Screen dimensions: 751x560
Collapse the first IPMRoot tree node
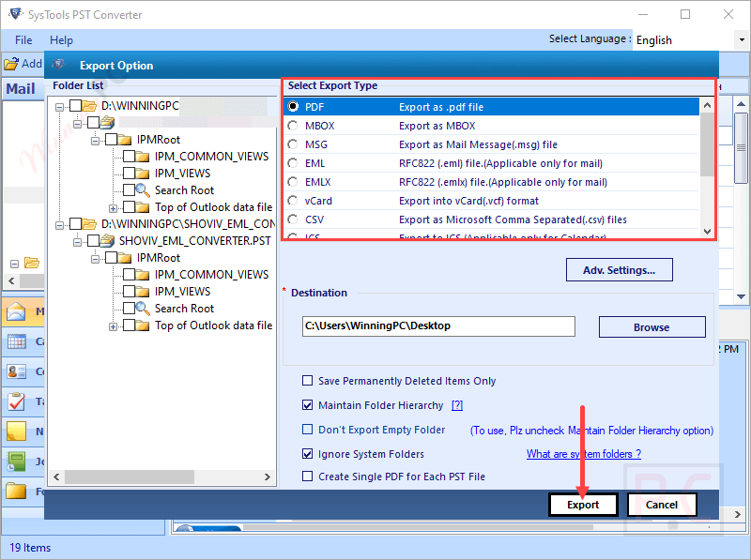(x=96, y=141)
